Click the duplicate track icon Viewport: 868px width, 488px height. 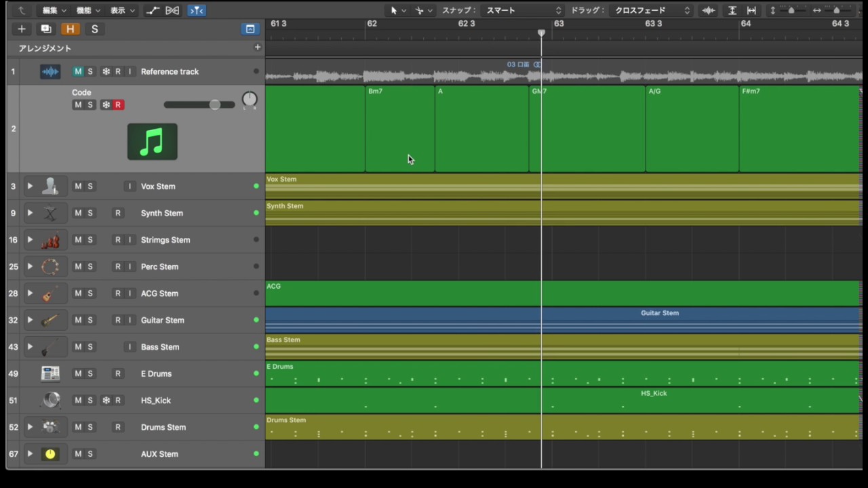pyautogui.click(x=45, y=29)
